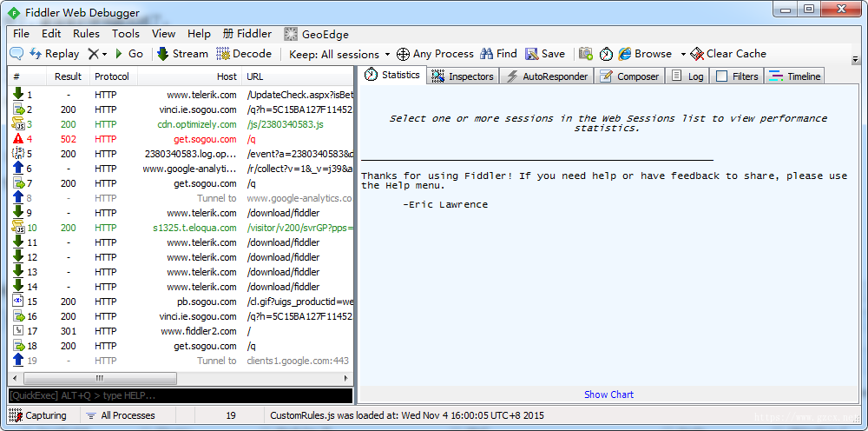Viewport: 868px width, 431px height.
Task: Expand the Browse dropdown arrow
Action: click(x=683, y=54)
